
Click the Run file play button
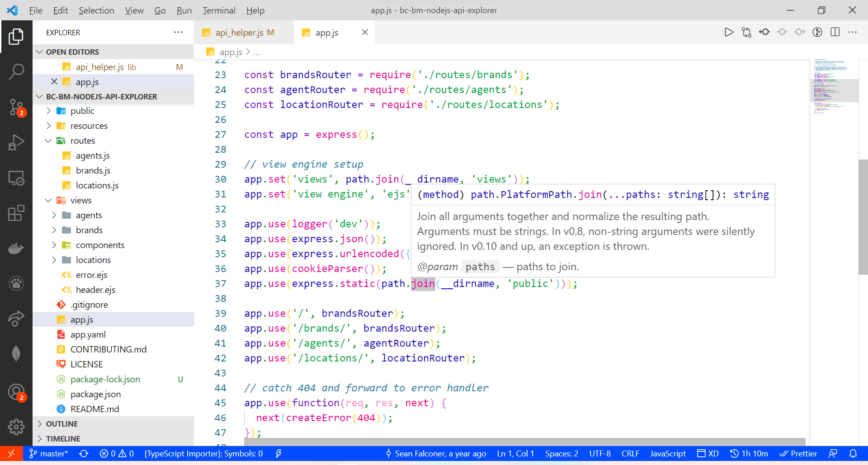pos(729,32)
